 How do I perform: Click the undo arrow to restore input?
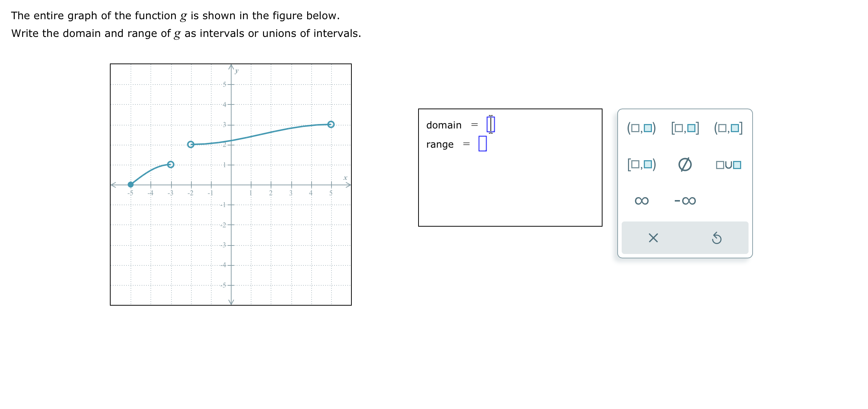click(716, 238)
